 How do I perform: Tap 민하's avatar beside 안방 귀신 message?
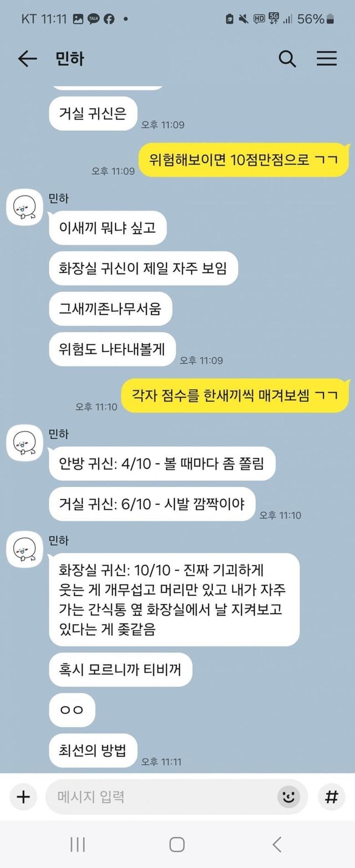coord(25,444)
